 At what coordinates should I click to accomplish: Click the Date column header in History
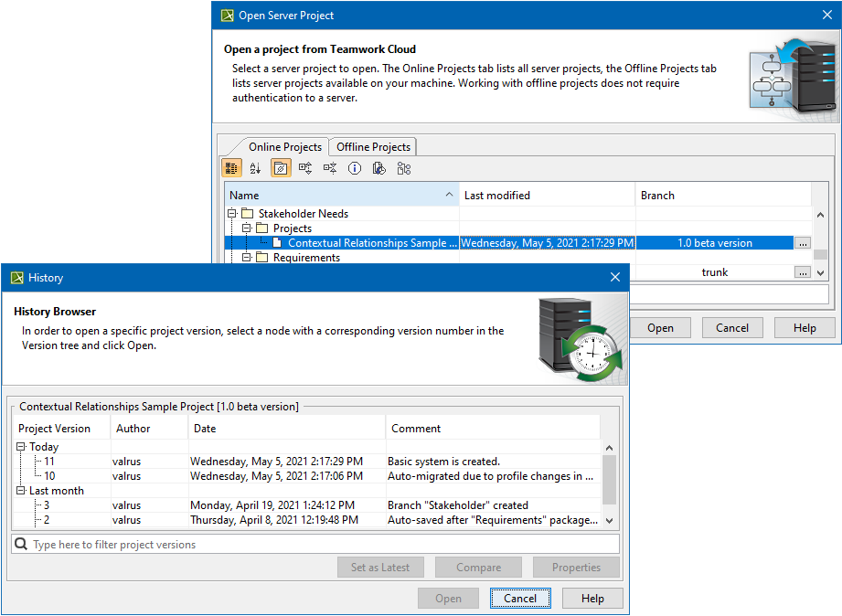coord(287,428)
